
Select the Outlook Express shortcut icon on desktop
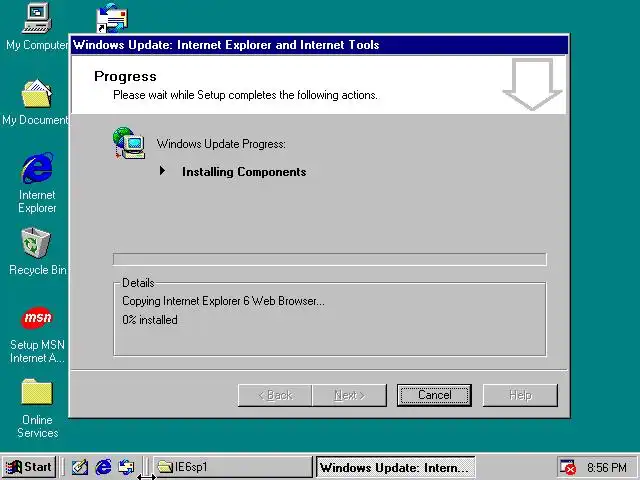click(112, 18)
